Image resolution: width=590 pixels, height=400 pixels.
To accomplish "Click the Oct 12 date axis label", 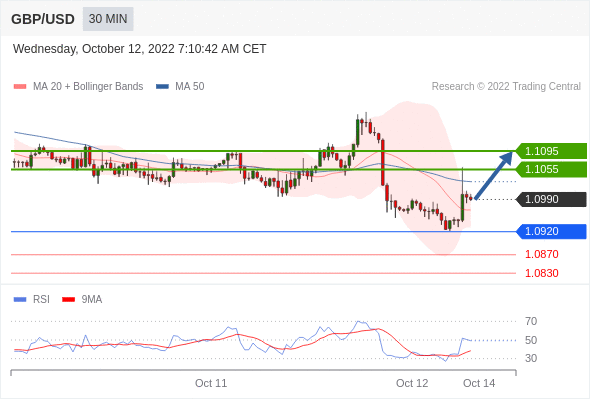I will [x=412, y=383].
